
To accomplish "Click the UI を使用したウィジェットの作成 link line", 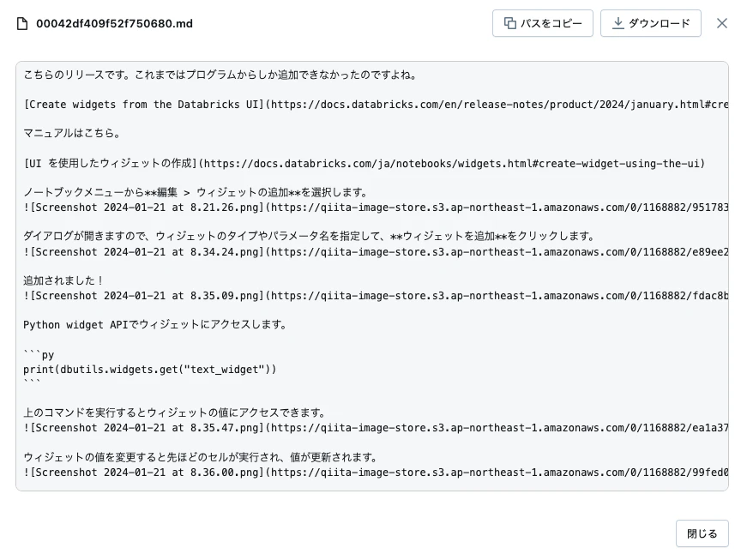I will pos(364,164).
